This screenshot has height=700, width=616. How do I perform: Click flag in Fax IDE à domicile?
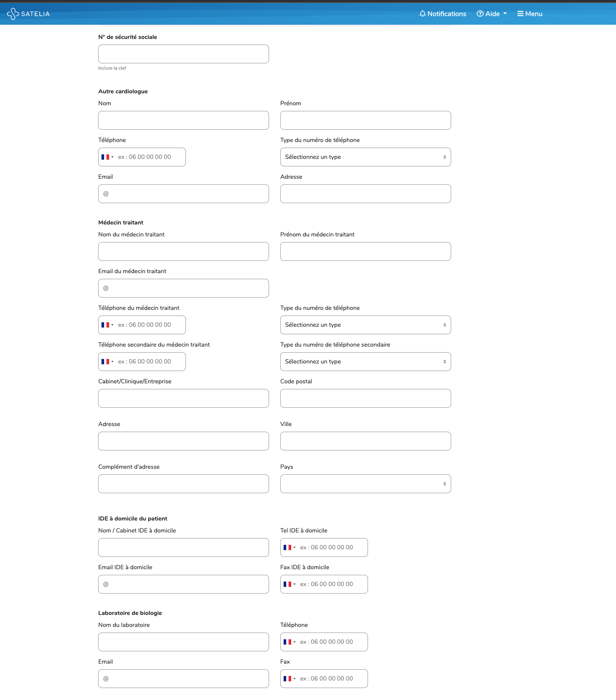[x=287, y=584]
